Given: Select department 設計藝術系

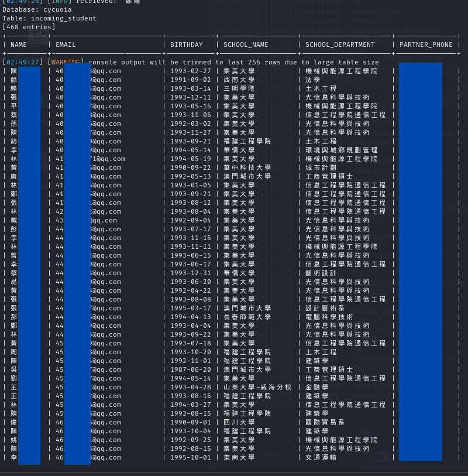Looking at the screenshot, I should click(x=325, y=308).
